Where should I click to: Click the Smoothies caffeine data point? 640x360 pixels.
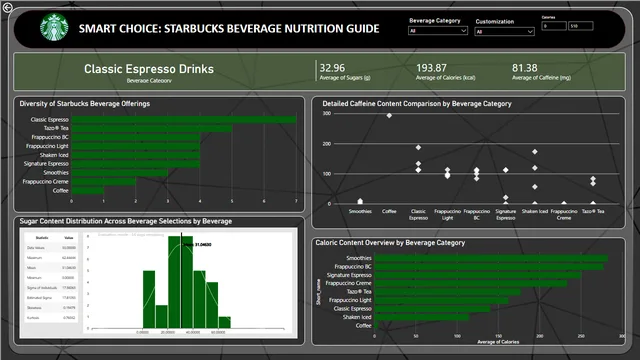point(360,201)
